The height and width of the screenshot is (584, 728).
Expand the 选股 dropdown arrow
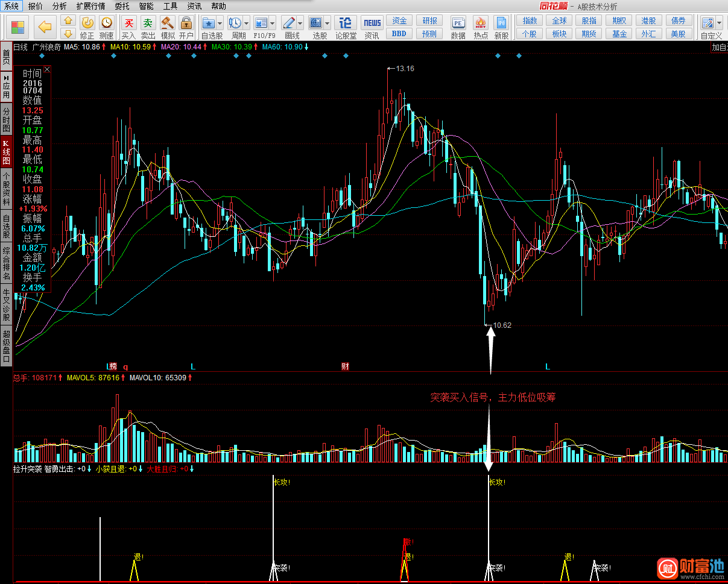(326, 24)
